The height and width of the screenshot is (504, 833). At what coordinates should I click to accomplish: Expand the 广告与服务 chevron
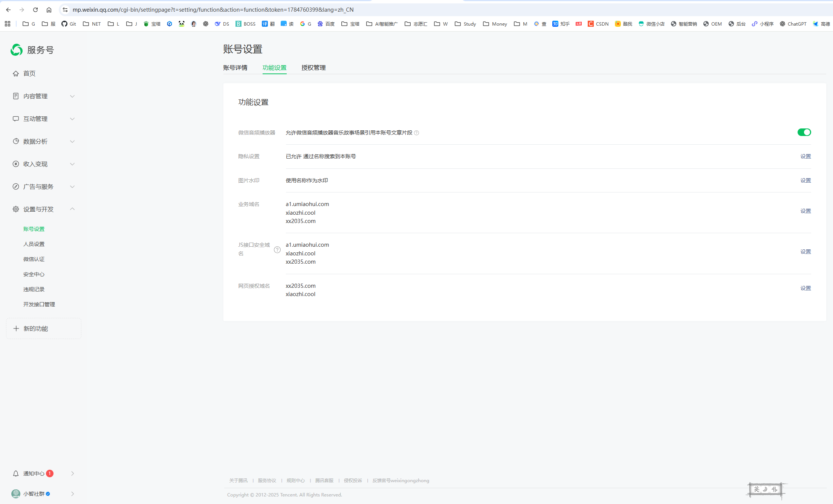tap(72, 186)
